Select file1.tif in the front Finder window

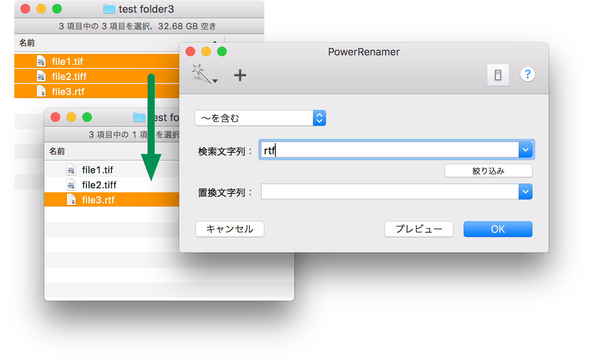point(97,170)
